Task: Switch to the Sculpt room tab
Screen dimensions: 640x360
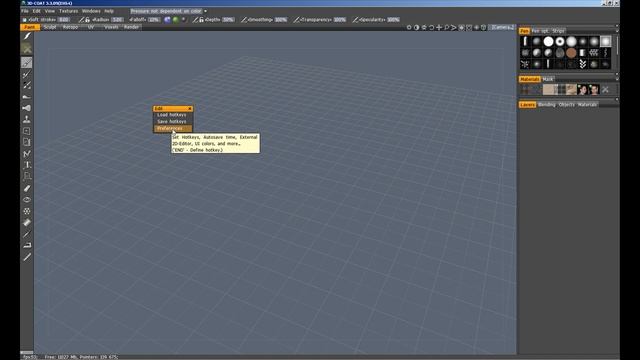Action: [x=50, y=27]
